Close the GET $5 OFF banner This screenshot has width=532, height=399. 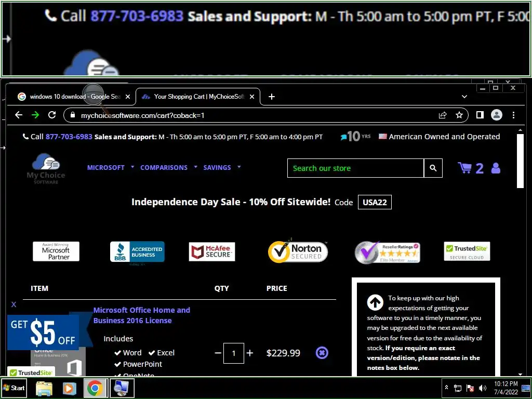14,304
